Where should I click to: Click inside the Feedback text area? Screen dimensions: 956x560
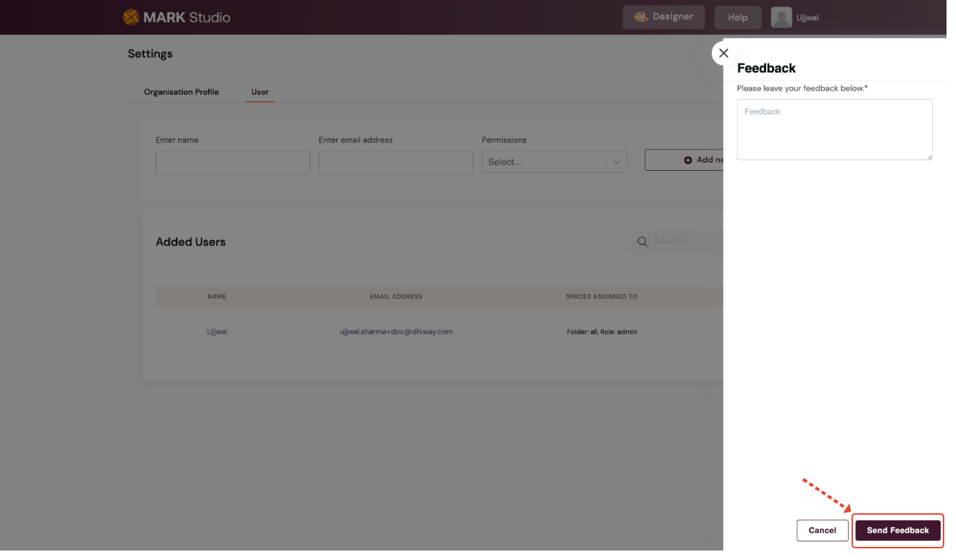pyautogui.click(x=834, y=129)
